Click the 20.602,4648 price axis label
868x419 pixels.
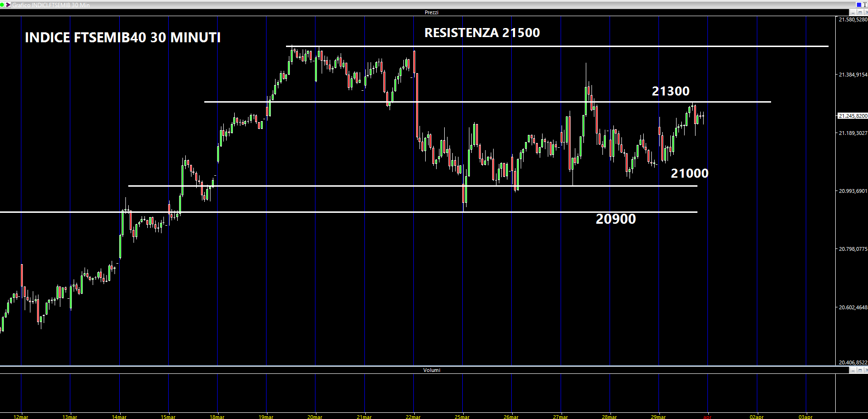click(853, 307)
